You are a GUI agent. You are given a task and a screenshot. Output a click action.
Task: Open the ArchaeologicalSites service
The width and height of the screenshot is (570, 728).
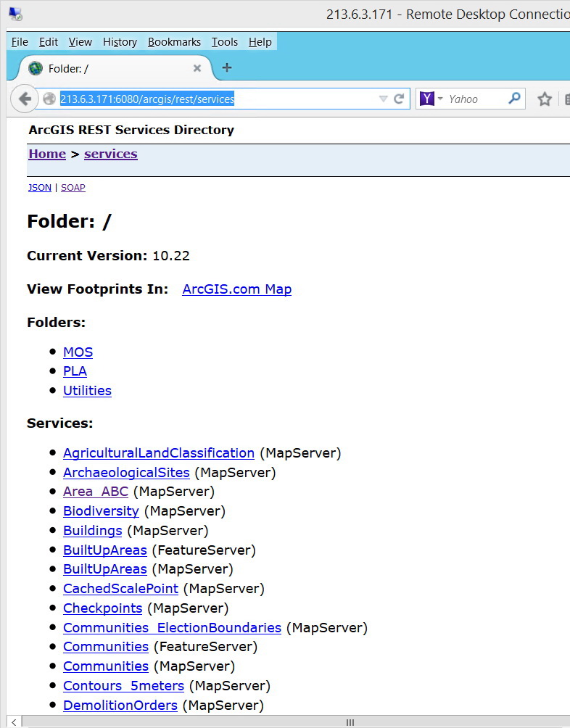[126, 472]
